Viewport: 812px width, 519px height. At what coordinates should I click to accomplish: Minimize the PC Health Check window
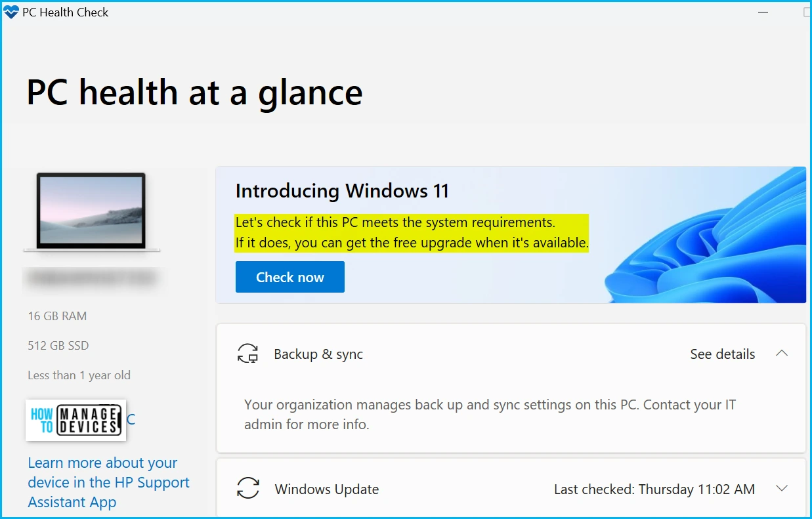click(x=763, y=12)
